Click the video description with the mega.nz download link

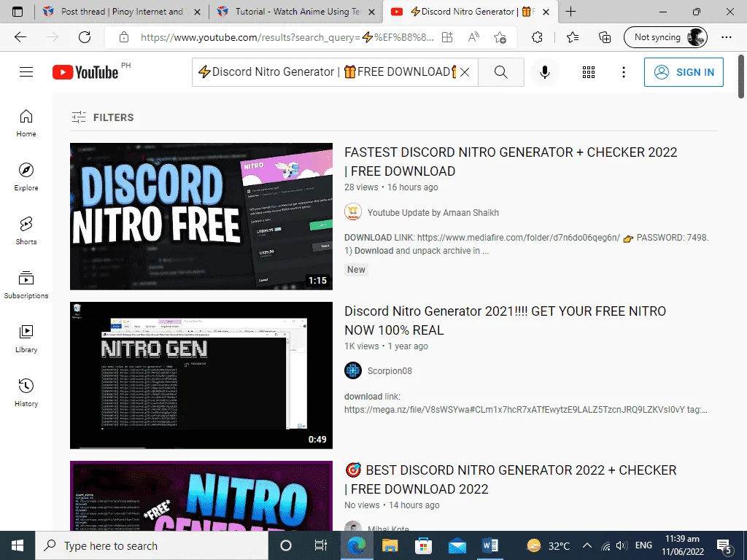pos(526,402)
